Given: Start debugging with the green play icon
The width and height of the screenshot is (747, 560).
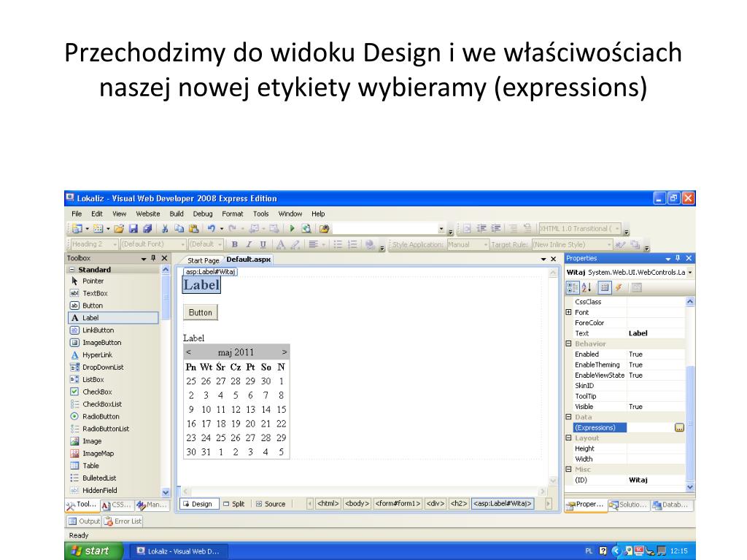Looking at the screenshot, I should point(292,229).
